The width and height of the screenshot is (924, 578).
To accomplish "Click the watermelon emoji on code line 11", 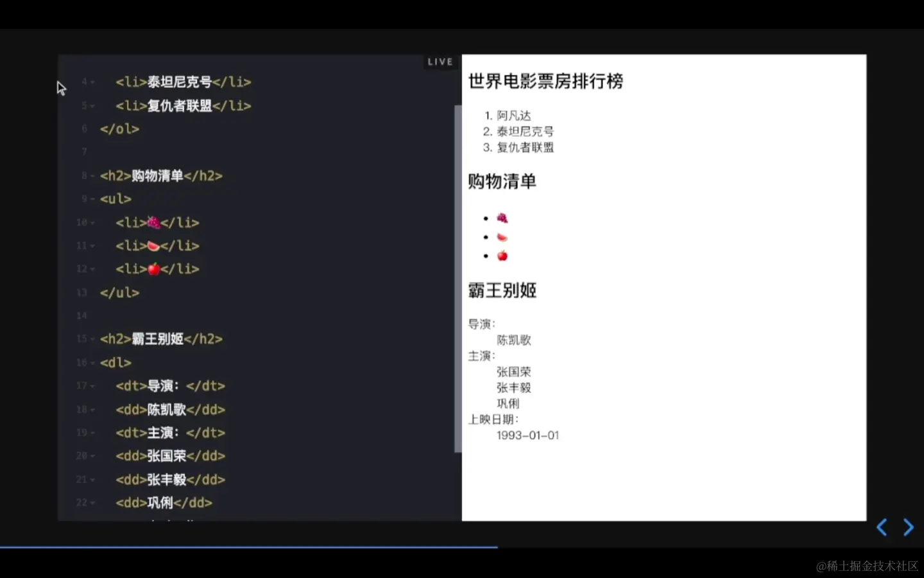I will coord(153,245).
